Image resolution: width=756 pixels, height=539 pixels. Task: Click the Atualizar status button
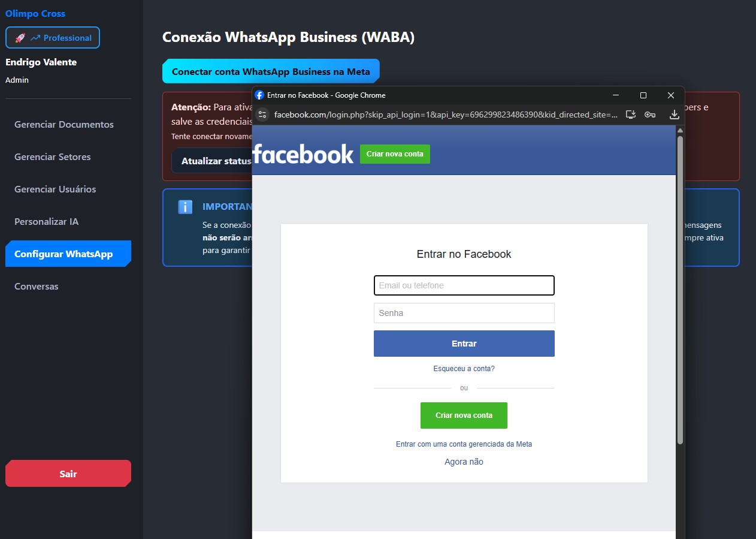213,161
